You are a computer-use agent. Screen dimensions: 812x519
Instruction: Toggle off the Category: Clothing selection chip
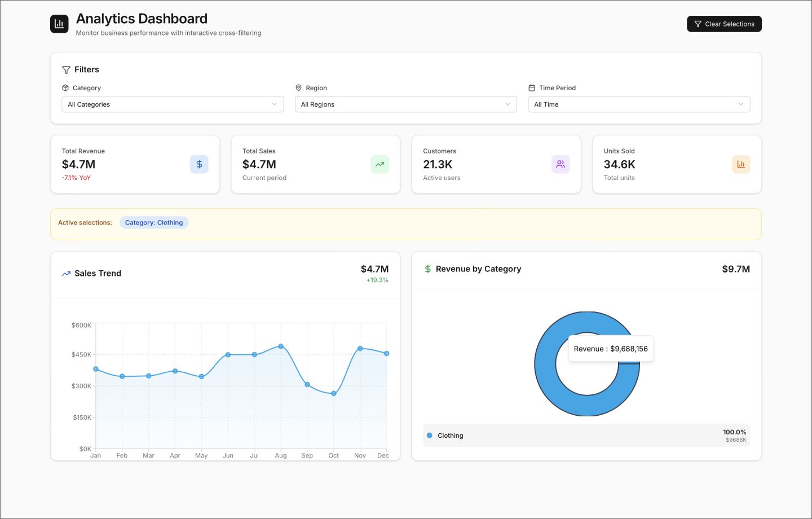(x=154, y=222)
